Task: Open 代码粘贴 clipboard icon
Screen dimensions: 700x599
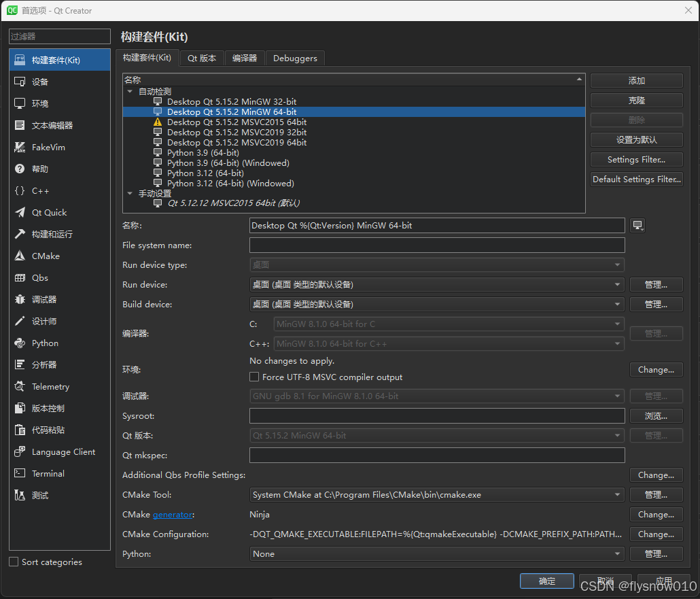Action: pyautogui.click(x=20, y=430)
